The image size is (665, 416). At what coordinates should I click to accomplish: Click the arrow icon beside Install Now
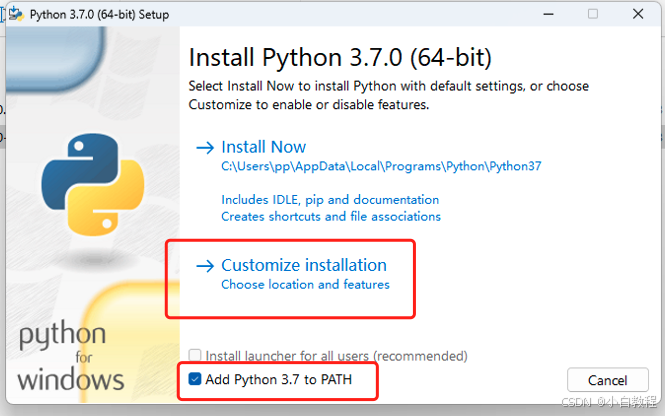pos(205,148)
